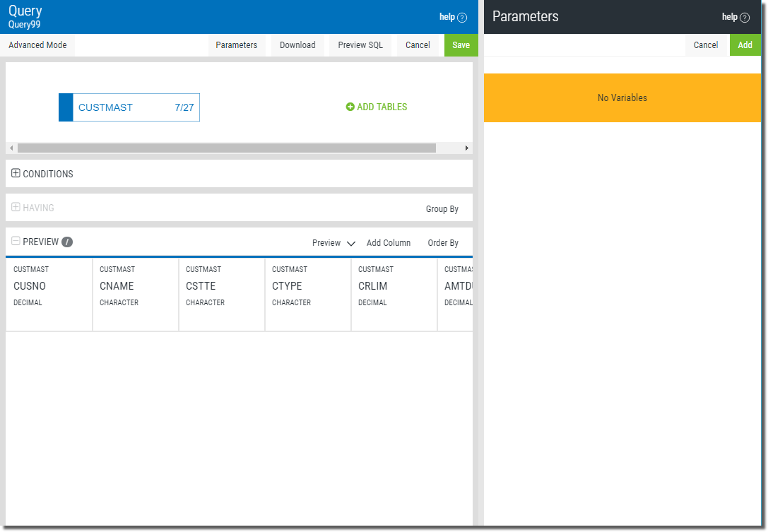Viewport: 768px width, 532px height.
Task: Click the 7/27 column count on CUSTMAST
Action: pos(184,108)
